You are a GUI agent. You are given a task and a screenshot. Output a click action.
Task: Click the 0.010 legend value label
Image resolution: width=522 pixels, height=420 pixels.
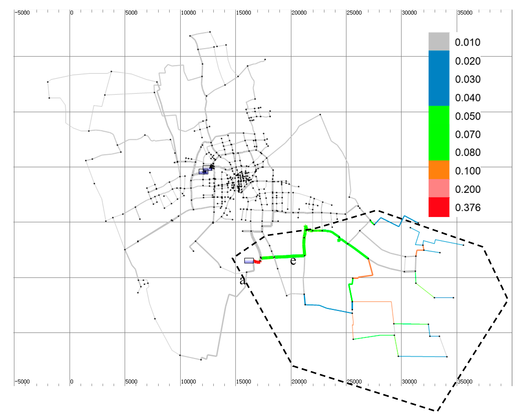coord(468,42)
